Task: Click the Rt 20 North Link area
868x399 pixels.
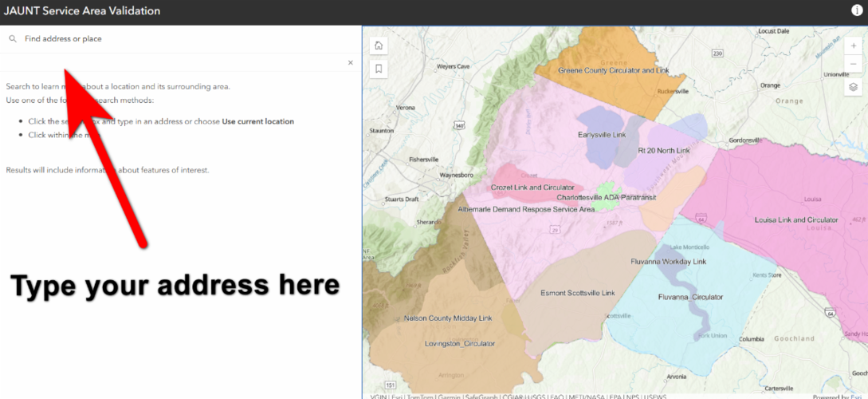Action: coord(664,150)
